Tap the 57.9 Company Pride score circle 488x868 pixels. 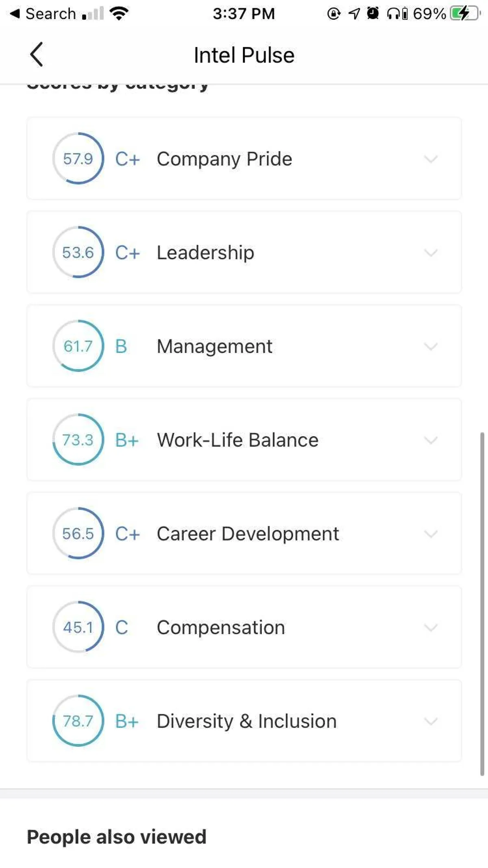78,159
